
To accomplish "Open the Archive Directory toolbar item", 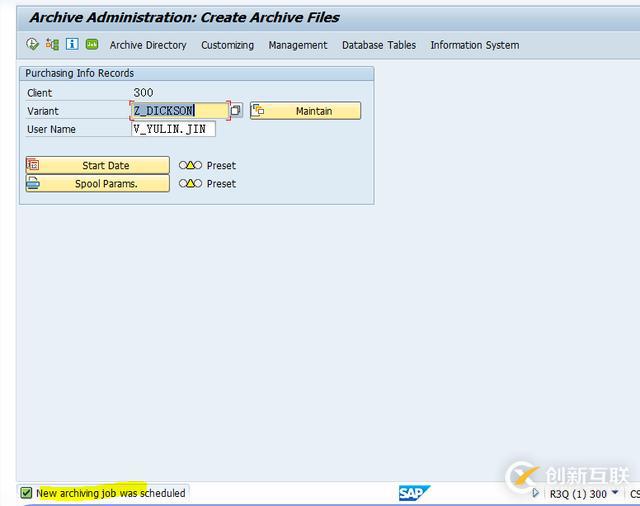I will click(x=148, y=45).
